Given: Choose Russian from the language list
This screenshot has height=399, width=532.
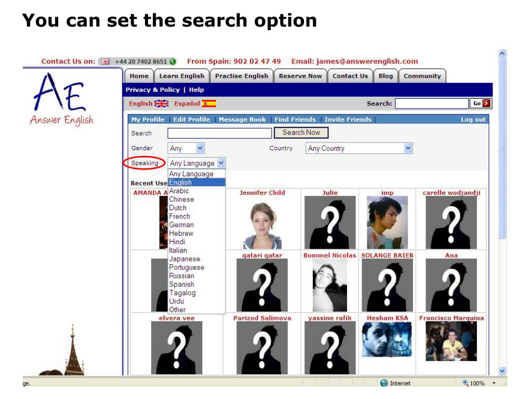Looking at the screenshot, I should click(197, 275).
